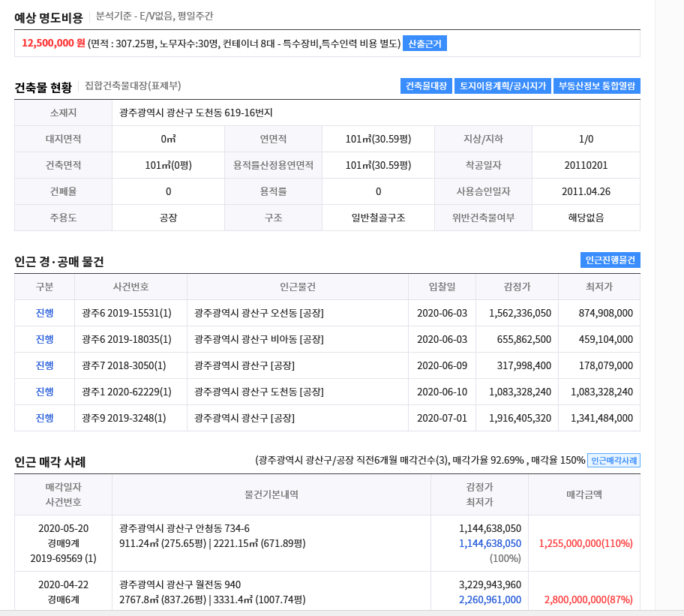The image size is (684, 616).
Task: Click appraisal value 1,562,336,050
Action: [520, 313]
